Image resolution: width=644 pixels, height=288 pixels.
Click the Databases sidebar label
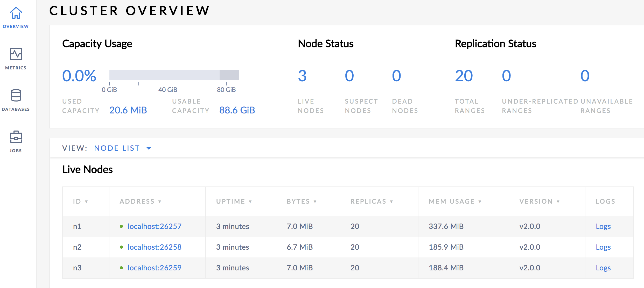(16, 109)
